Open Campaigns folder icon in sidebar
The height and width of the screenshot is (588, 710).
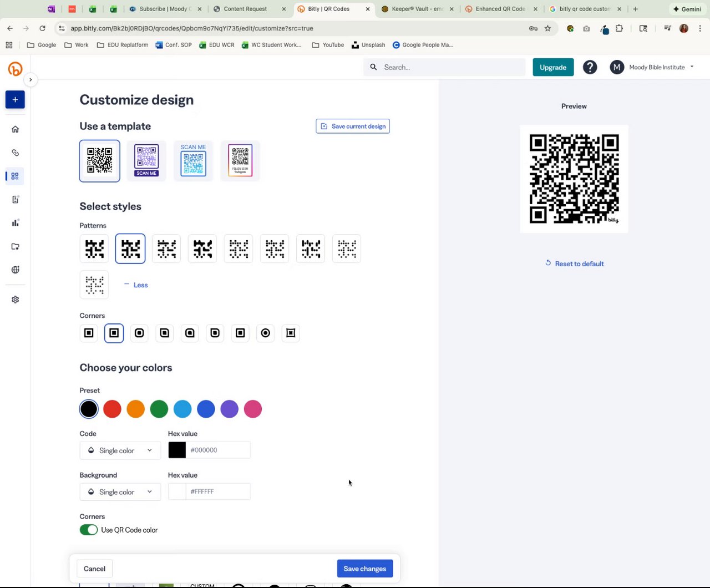point(15,246)
